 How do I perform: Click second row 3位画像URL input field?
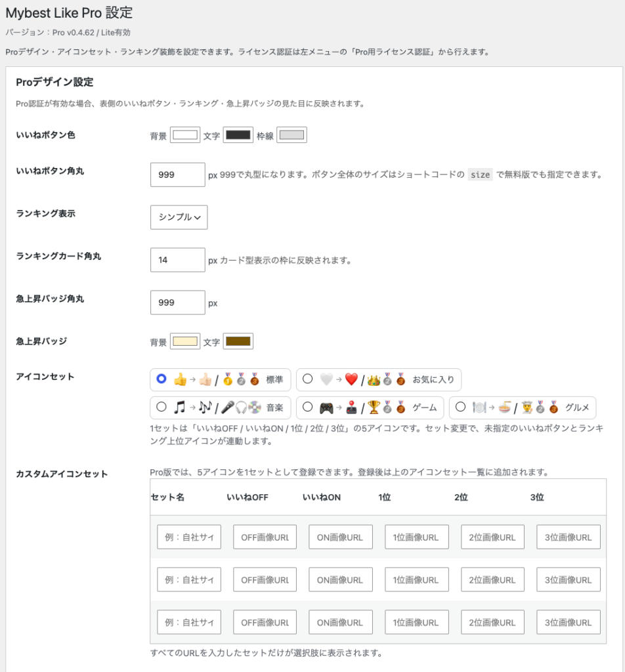569,579
